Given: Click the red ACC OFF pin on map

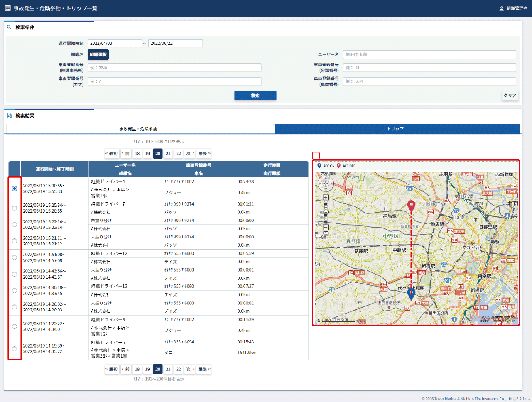Looking at the screenshot, I should (x=411, y=205).
